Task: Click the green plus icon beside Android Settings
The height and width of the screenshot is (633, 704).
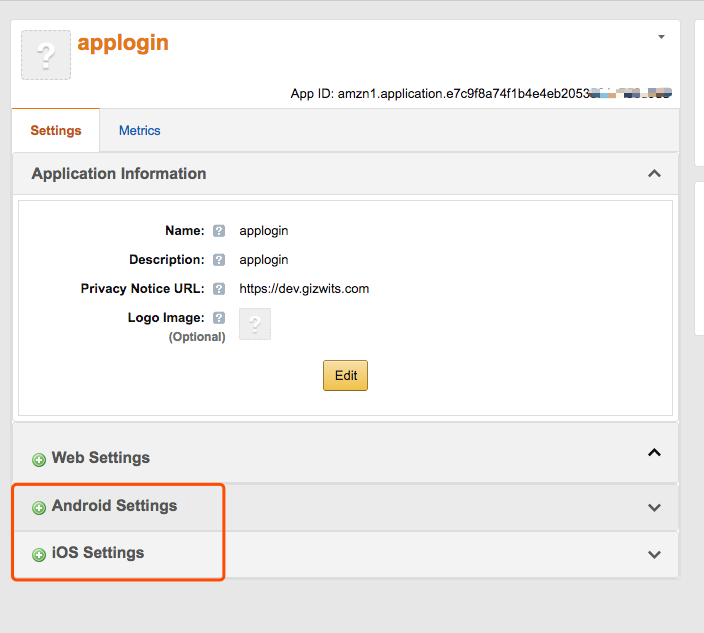Action: tap(39, 508)
